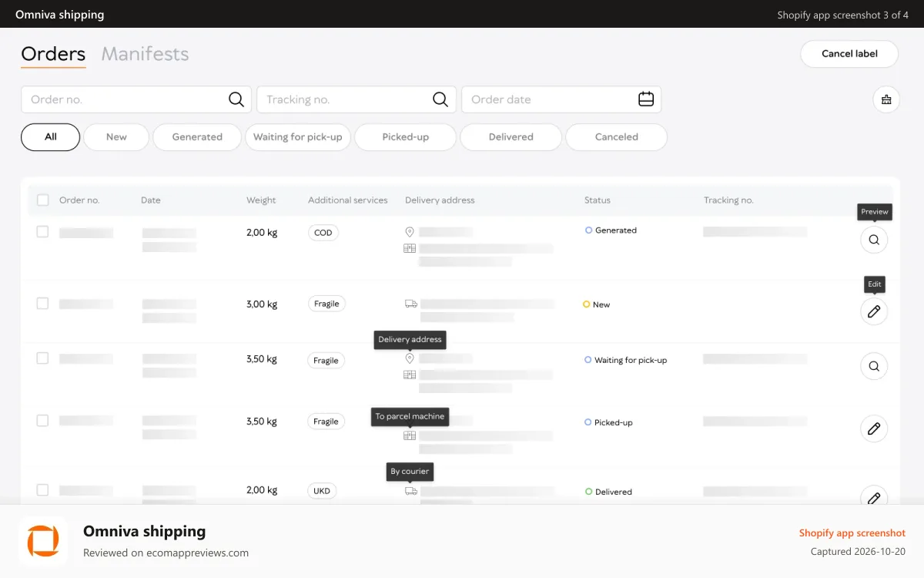
Task: Click parcel machine icon in Generated row
Action: pos(410,248)
